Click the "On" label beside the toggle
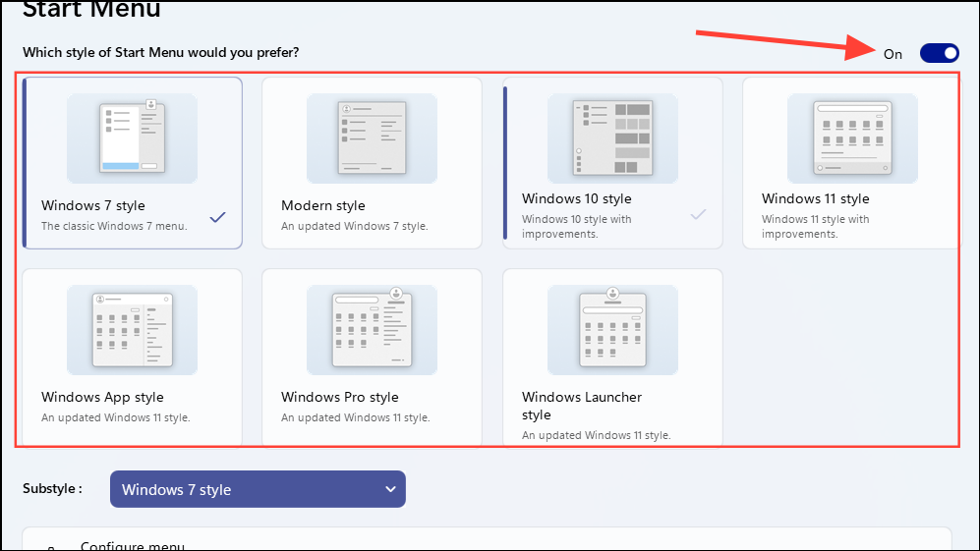Viewport: 980px width, 551px height. click(x=894, y=54)
